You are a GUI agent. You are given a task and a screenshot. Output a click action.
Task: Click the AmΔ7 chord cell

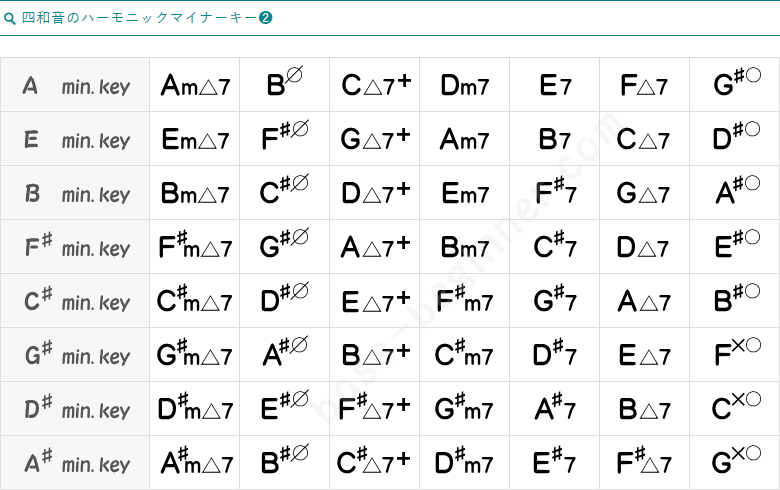tap(195, 86)
